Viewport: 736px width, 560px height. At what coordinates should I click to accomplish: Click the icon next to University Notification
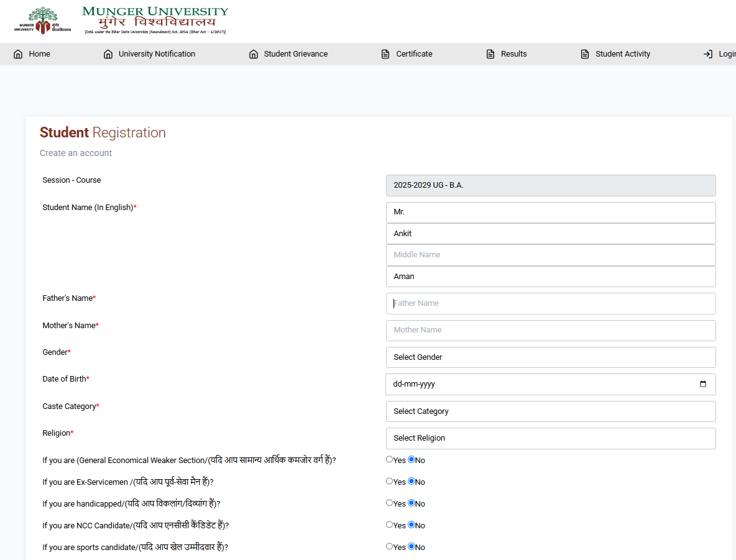[x=108, y=54]
